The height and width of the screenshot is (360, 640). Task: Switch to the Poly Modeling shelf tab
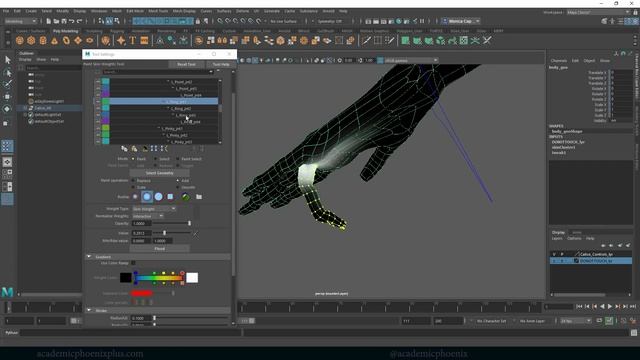click(x=65, y=31)
